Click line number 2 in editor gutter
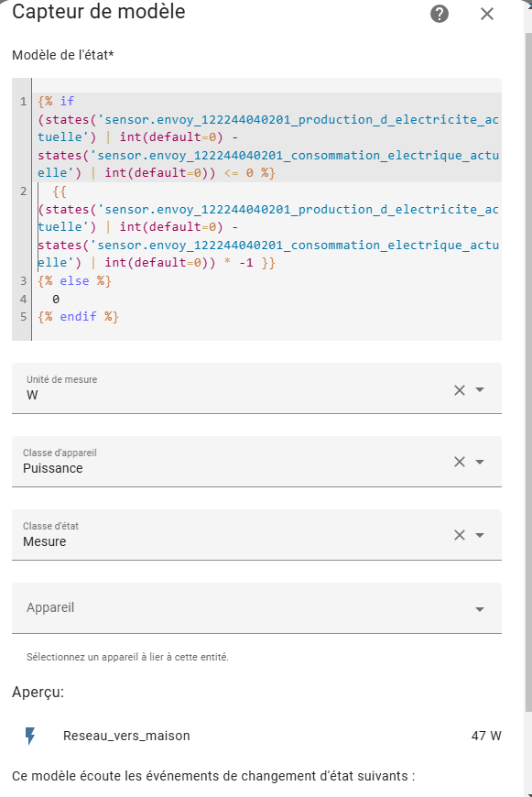Viewport: 532px width, 797px height. point(24,191)
